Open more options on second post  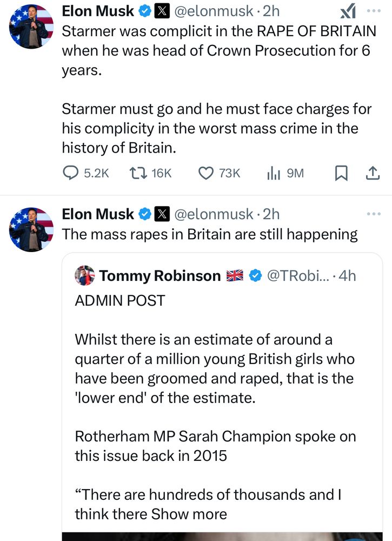[373, 214]
